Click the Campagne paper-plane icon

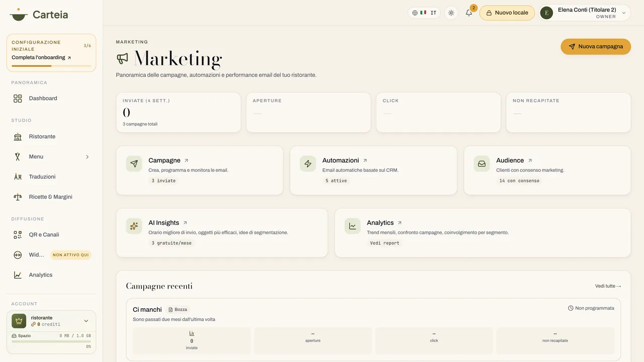[x=134, y=164]
